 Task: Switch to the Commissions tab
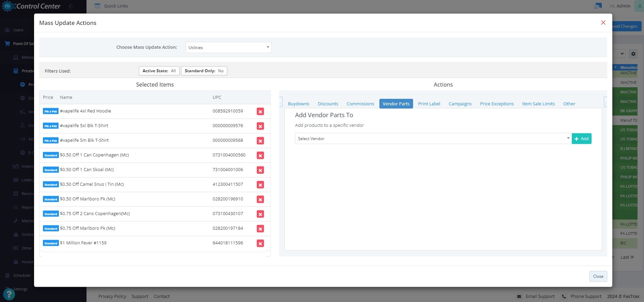(x=360, y=104)
